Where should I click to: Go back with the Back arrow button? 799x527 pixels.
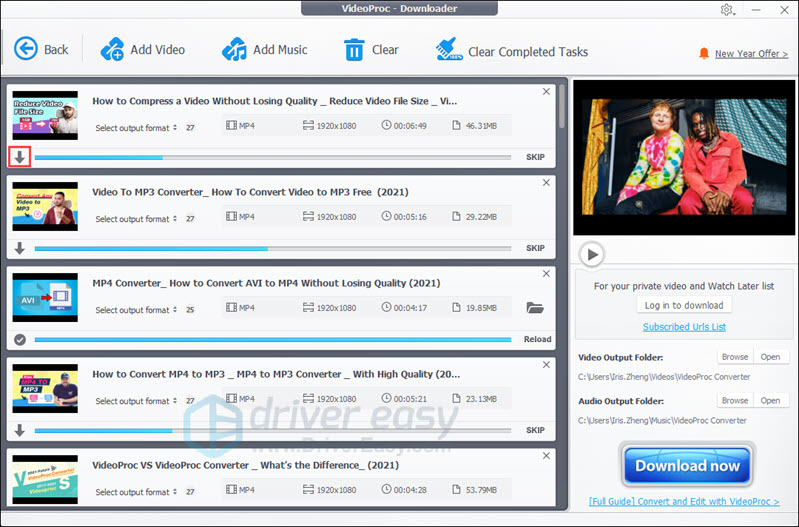[x=25, y=49]
